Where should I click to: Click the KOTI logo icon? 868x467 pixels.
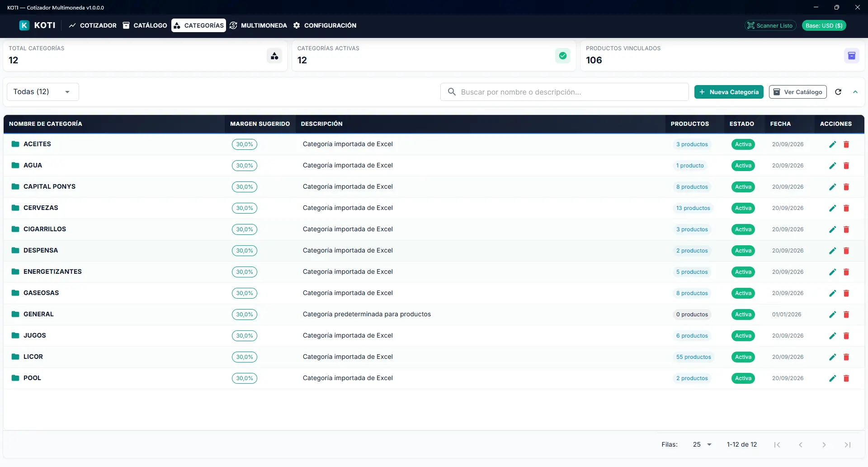[24, 25]
